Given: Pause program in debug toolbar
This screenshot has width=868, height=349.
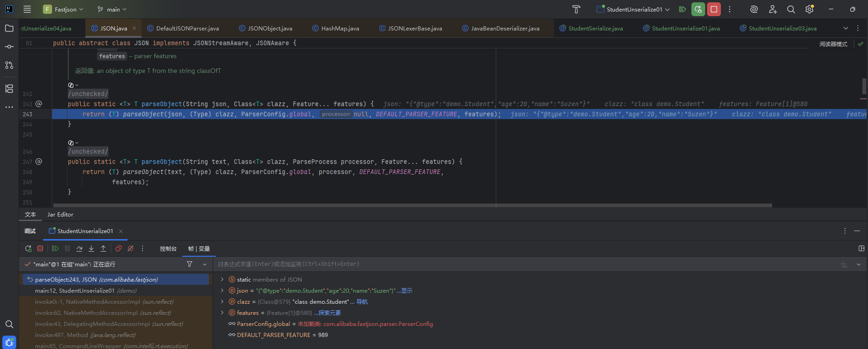Looking at the screenshot, I should click(67, 248).
